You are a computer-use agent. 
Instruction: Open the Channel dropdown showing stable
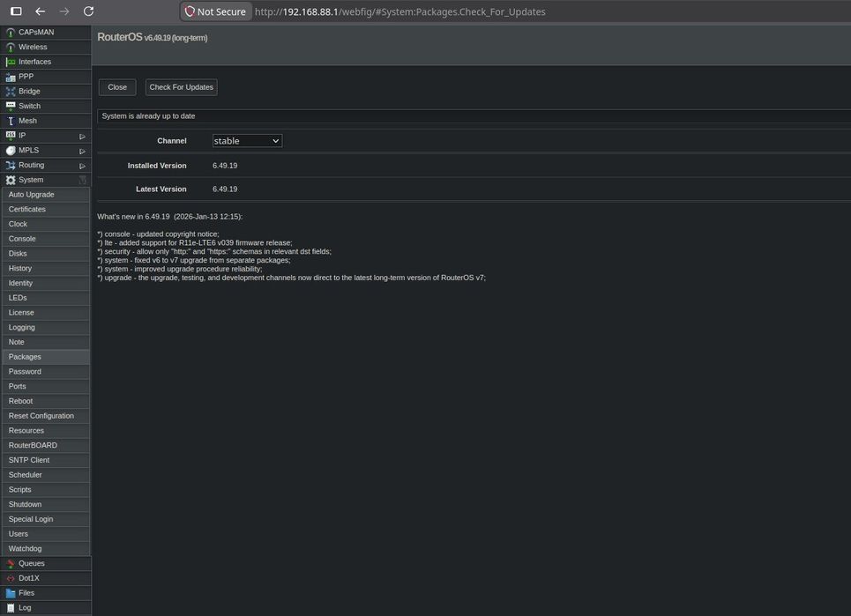pos(247,141)
